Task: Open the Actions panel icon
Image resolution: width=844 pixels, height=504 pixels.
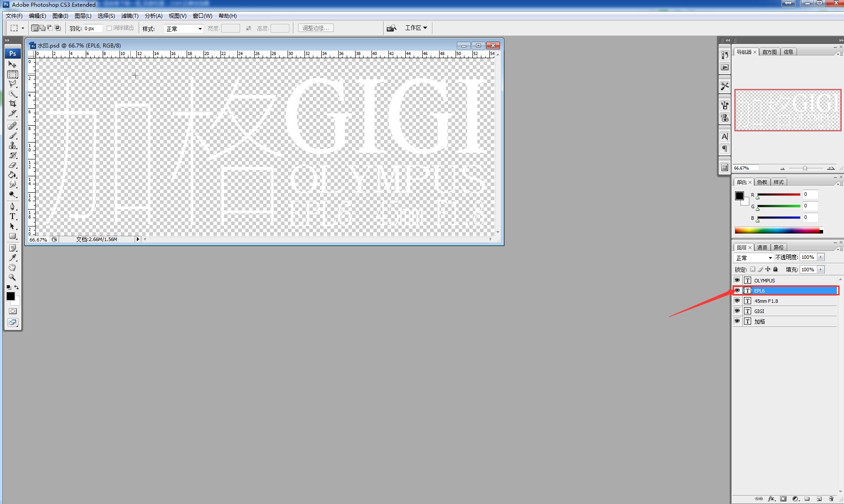Action: pos(724,67)
